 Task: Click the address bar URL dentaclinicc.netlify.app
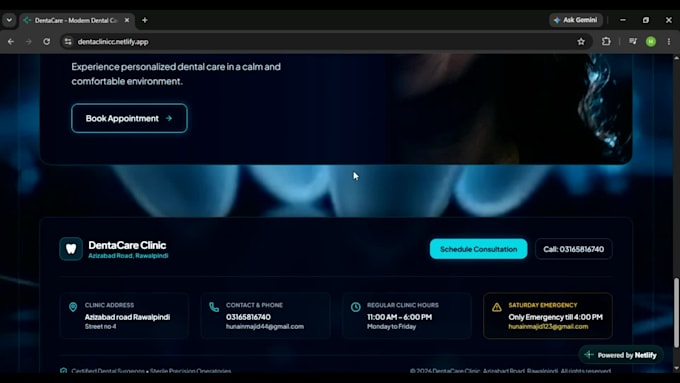[113, 42]
